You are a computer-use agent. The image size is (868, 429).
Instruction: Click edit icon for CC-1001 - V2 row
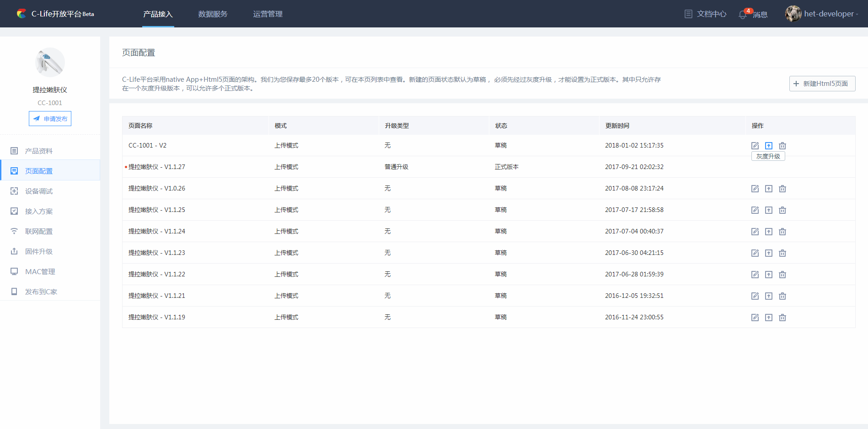[755, 146]
